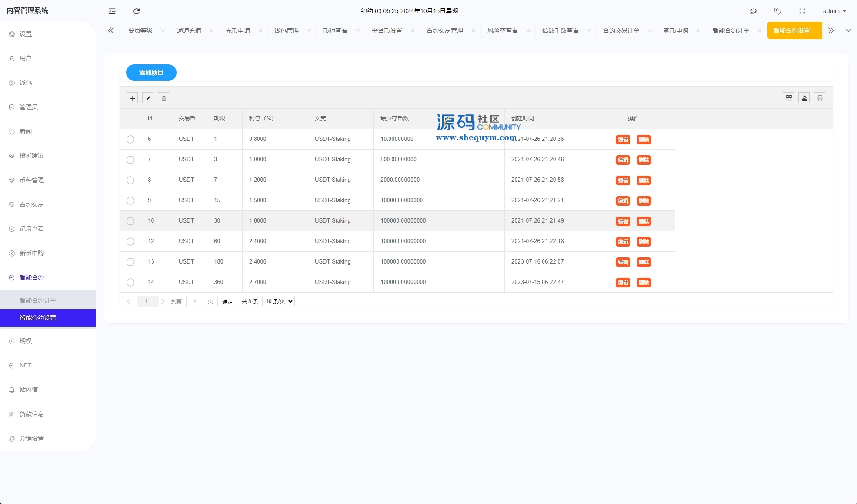The image size is (857, 504).
Task: Click the print table icon
Action: coord(820,98)
